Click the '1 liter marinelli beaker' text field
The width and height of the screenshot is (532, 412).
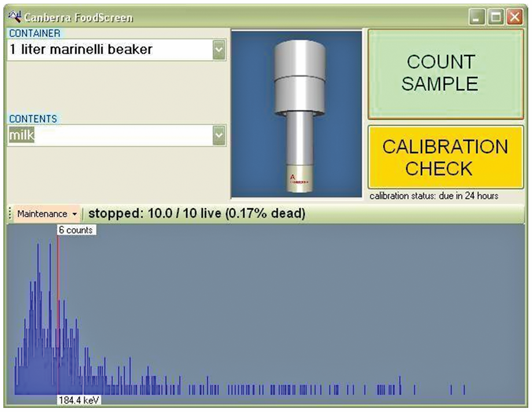pyautogui.click(x=110, y=50)
